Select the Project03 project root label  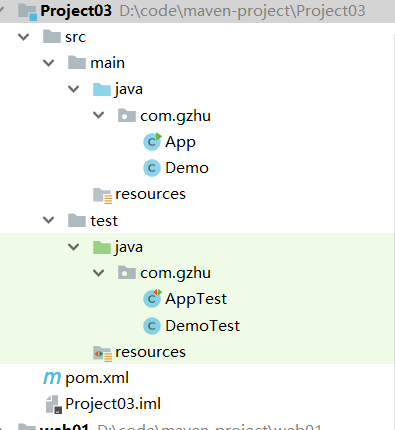[x=76, y=11]
